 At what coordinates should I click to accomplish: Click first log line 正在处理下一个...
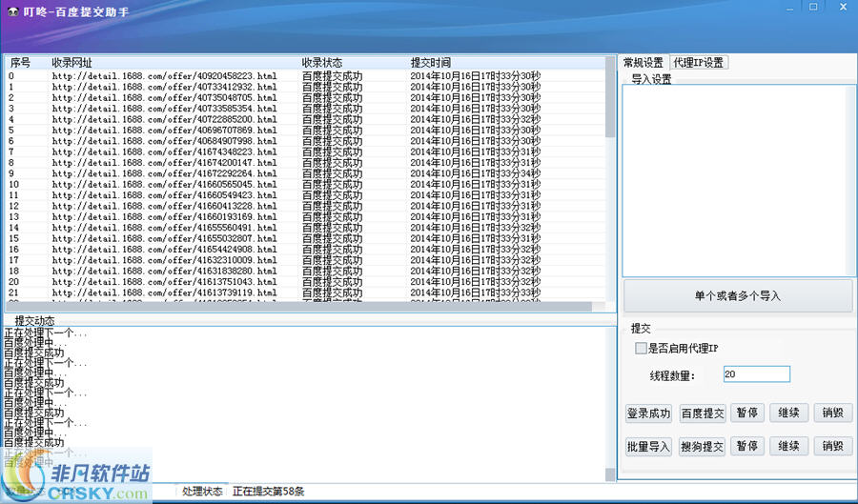[x=46, y=333]
